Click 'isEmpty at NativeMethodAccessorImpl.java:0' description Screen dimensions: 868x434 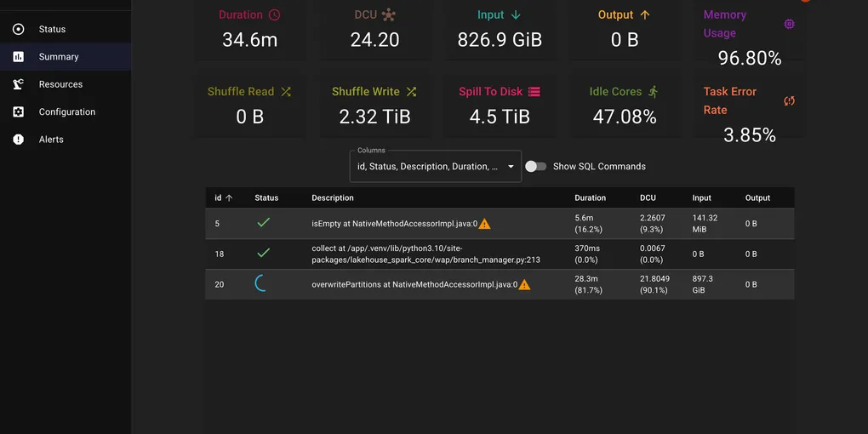coord(394,224)
